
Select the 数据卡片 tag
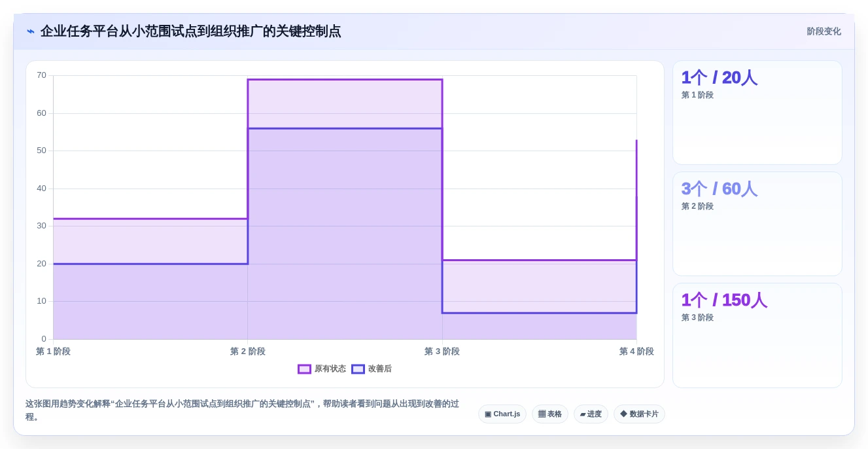[639, 414]
